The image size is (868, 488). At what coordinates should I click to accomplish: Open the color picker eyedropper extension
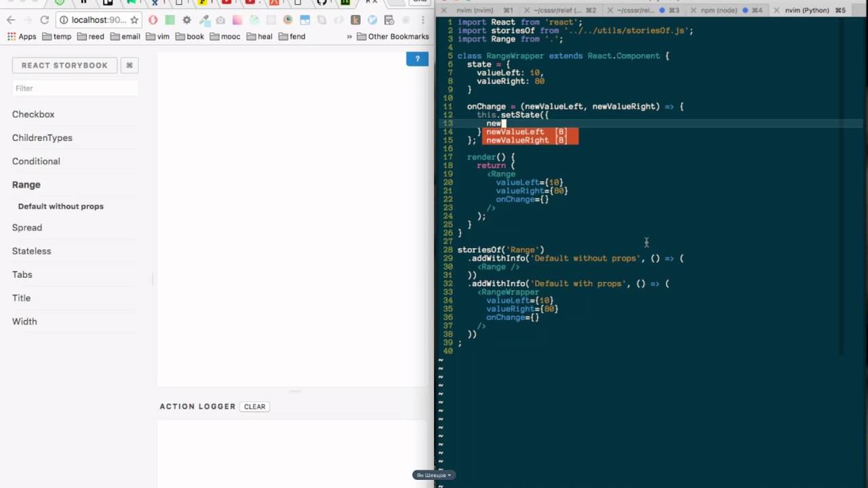[203, 20]
